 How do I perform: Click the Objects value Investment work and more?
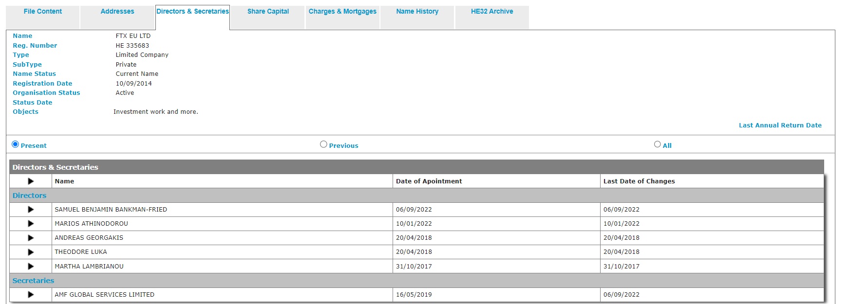155,112
